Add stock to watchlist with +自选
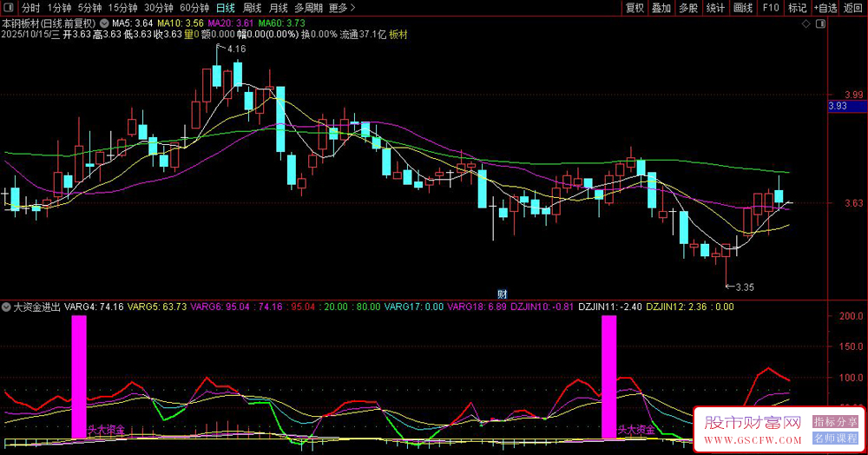The image size is (868, 455). point(825,8)
